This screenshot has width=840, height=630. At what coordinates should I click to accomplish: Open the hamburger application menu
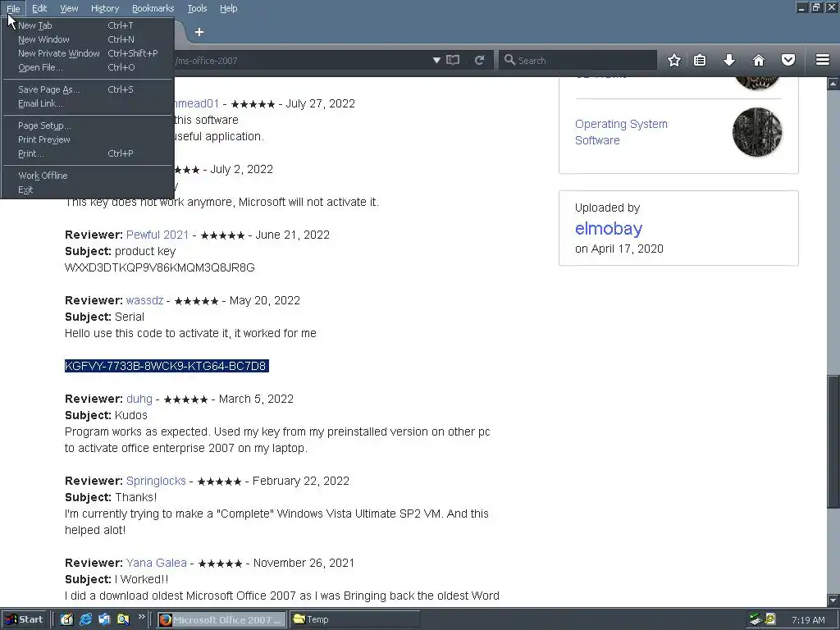(823, 60)
